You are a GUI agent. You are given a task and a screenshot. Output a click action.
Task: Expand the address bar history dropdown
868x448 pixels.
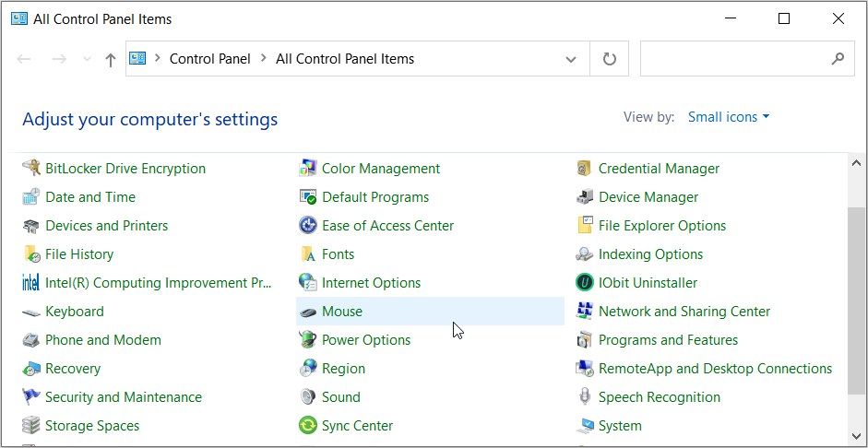(x=571, y=59)
